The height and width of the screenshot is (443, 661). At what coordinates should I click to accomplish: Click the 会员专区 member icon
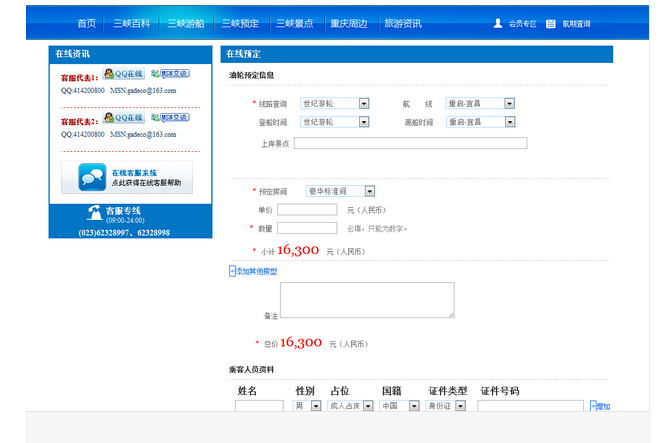coord(498,23)
